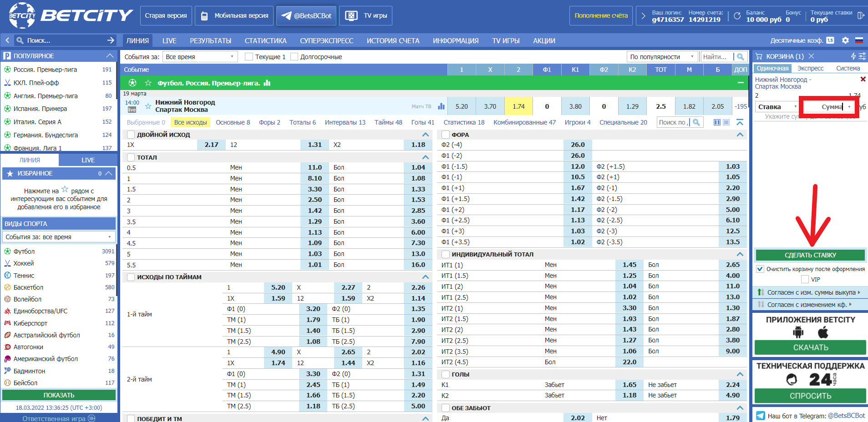Add Нижний Новгород match to favorites star
The height and width of the screenshot is (422, 868).
(148, 106)
